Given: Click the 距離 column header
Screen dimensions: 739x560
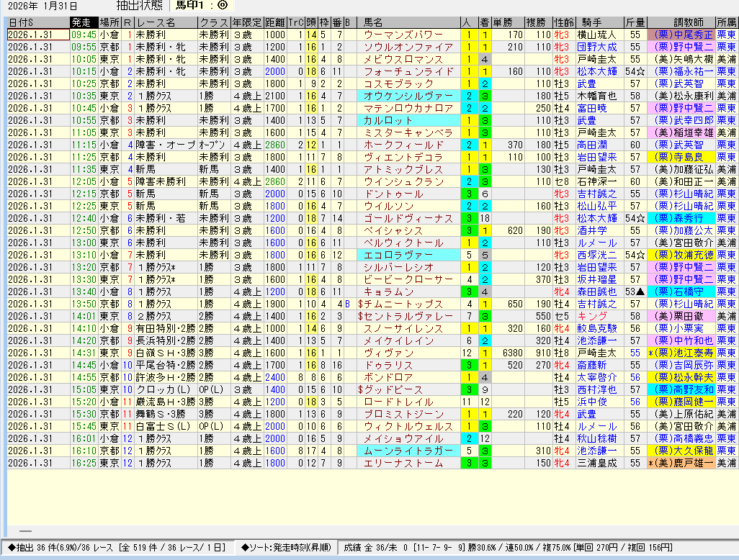Looking at the screenshot, I should 274,22.
